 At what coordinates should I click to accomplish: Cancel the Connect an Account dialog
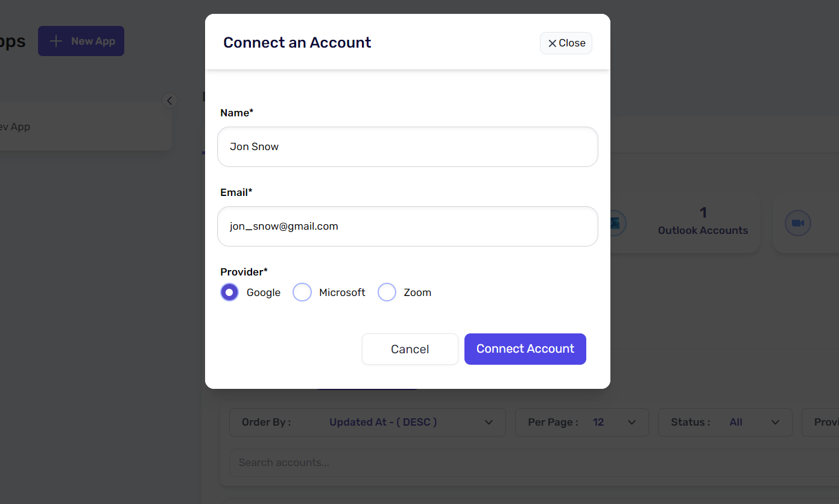[410, 349]
